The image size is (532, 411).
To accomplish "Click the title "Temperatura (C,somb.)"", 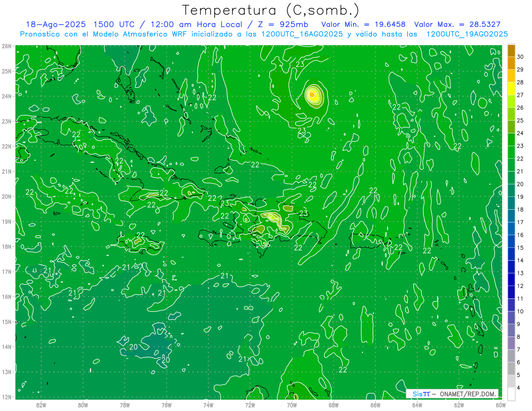I will pos(271,10).
